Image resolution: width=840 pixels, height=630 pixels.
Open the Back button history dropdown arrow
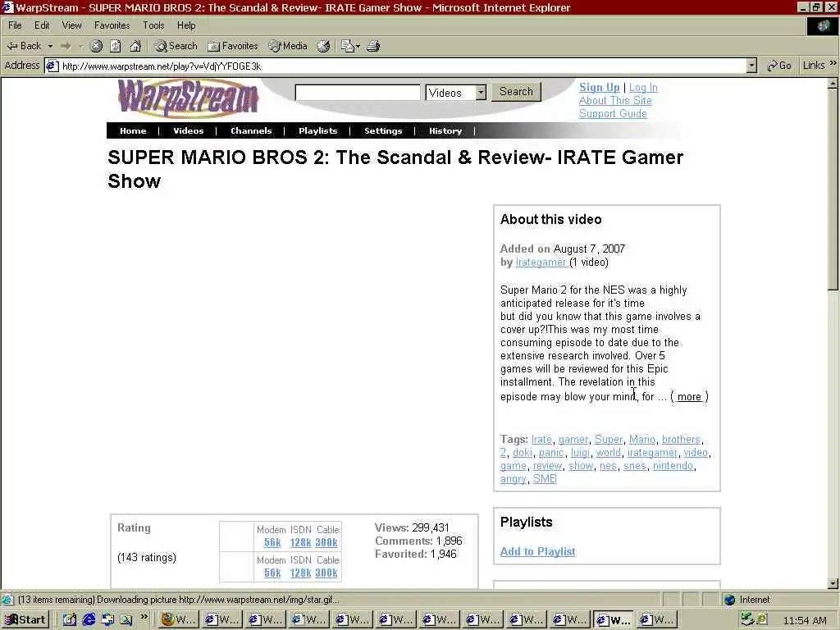[50, 46]
